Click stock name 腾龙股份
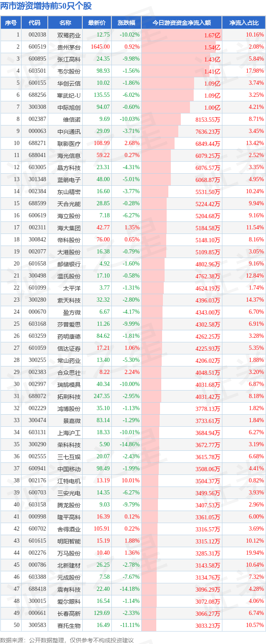The height and width of the screenshot is (644, 266). [x=69, y=505]
